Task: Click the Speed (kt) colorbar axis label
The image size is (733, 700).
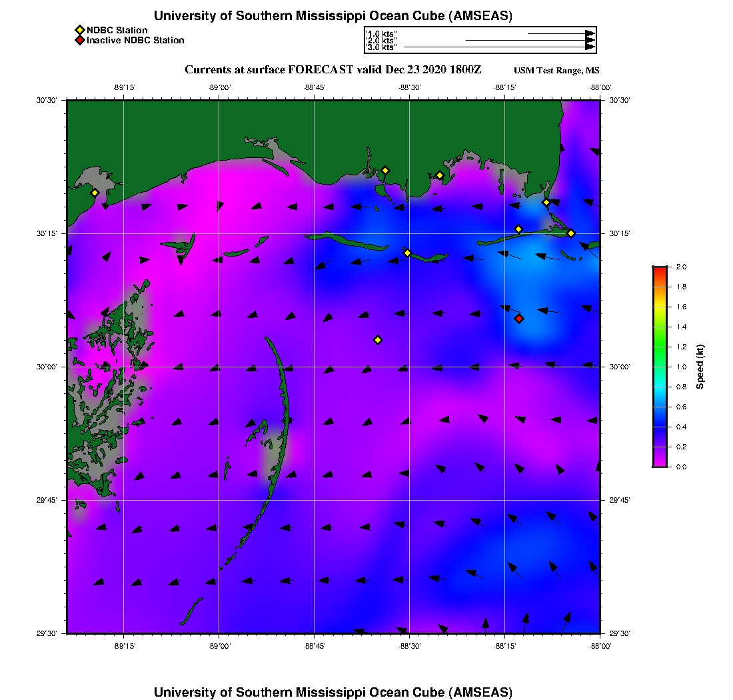Action: tap(700, 367)
